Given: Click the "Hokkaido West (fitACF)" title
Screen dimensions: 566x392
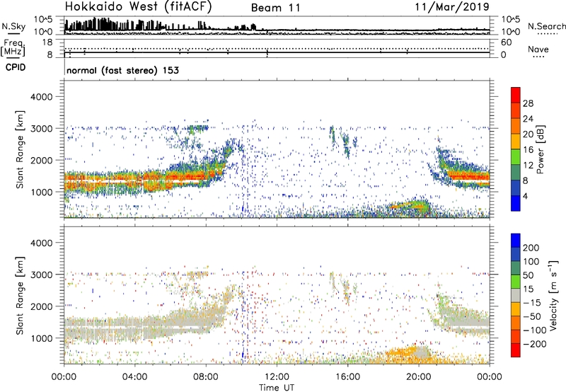Looking at the screenshot, I should [x=138, y=7].
